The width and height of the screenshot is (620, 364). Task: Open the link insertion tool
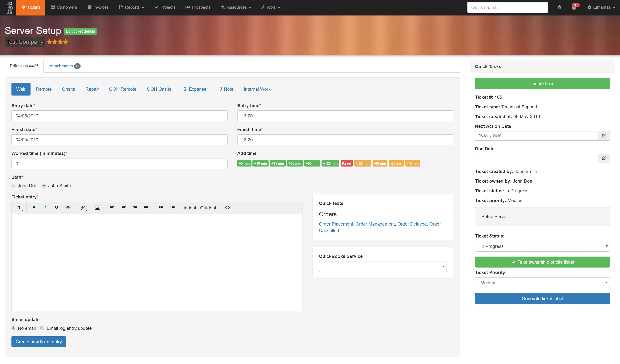83,208
